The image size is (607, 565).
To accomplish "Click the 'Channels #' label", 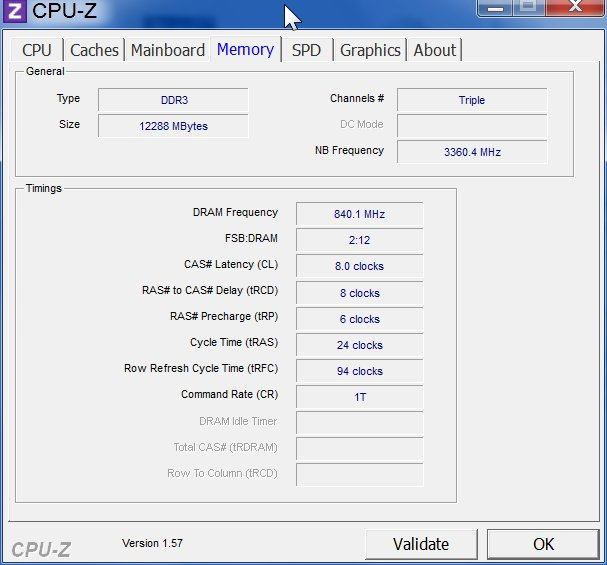I will point(357,98).
